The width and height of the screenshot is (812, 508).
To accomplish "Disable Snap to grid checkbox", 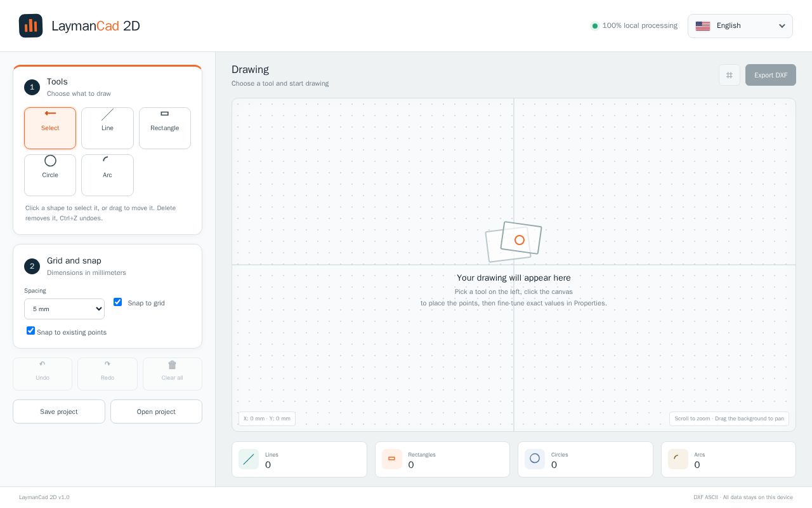I will pyautogui.click(x=117, y=302).
